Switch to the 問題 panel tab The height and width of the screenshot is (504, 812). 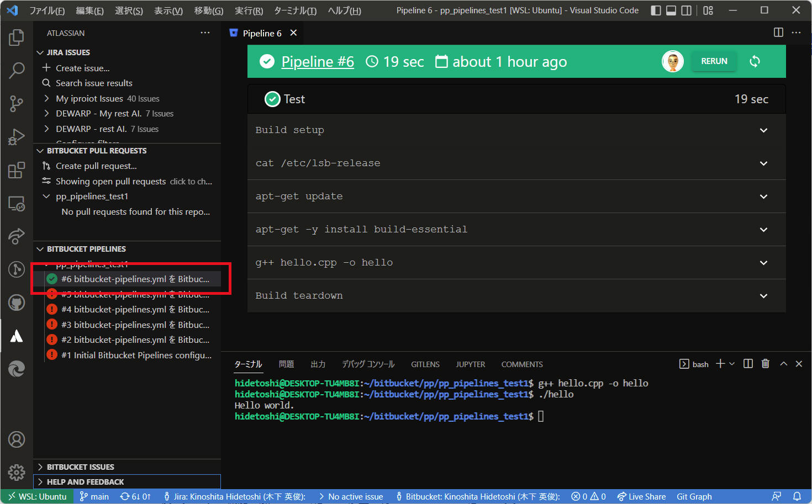[287, 364]
